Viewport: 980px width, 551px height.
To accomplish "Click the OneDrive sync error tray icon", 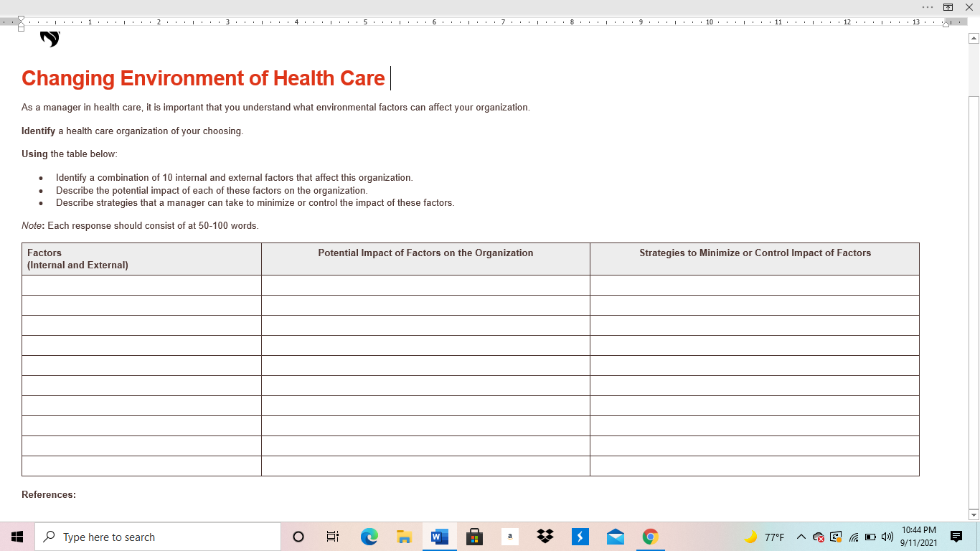I will coord(819,537).
